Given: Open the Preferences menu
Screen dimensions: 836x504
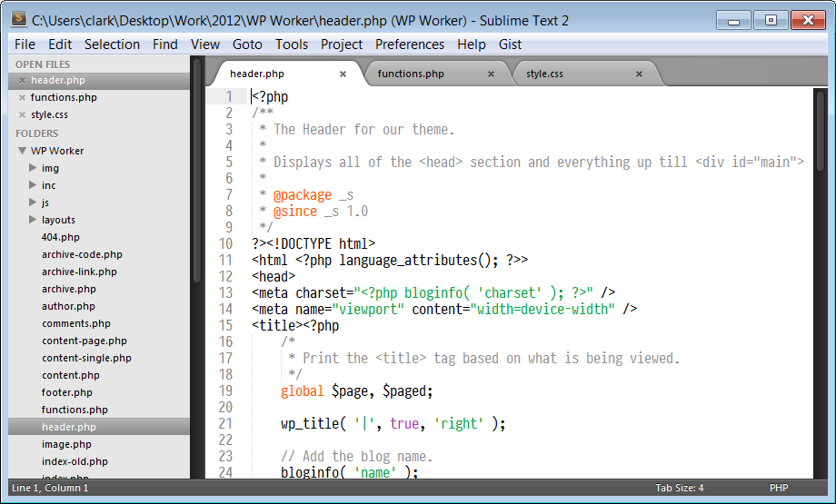Looking at the screenshot, I should point(410,44).
